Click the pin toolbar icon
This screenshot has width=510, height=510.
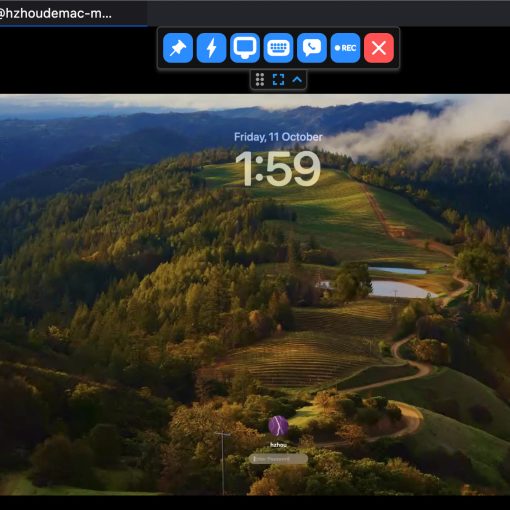pos(178,48)
